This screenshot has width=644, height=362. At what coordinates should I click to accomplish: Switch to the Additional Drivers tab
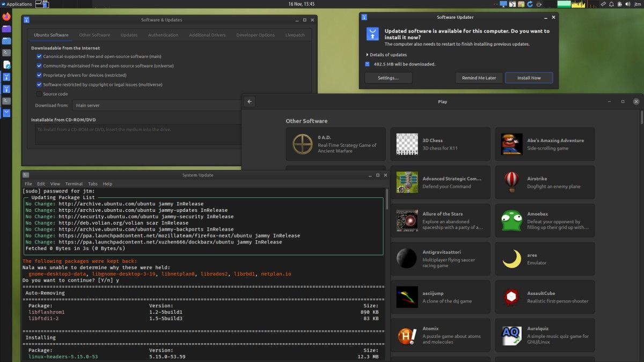(x=207, y=35)
